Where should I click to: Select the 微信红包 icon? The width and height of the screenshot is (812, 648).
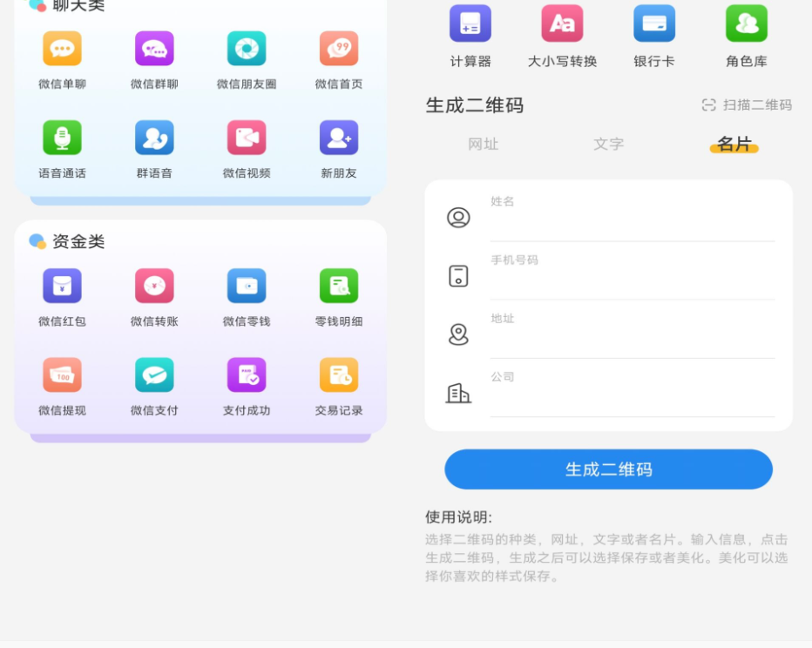62,286
